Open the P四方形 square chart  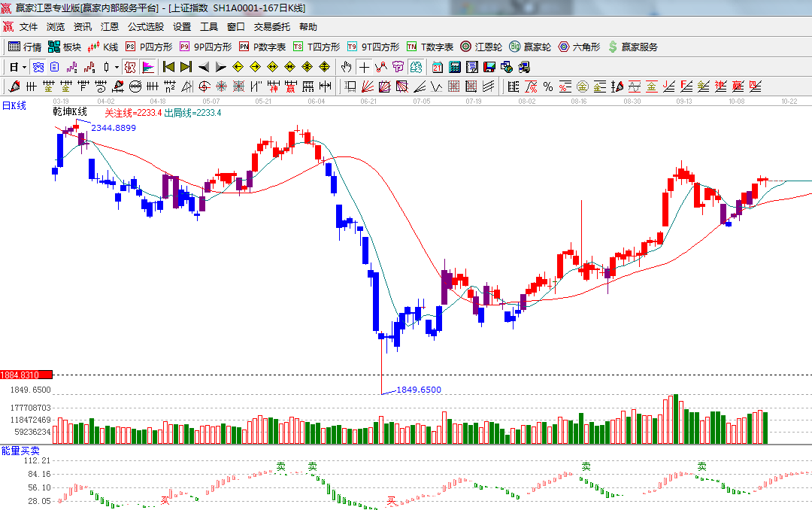click(149, 47)
